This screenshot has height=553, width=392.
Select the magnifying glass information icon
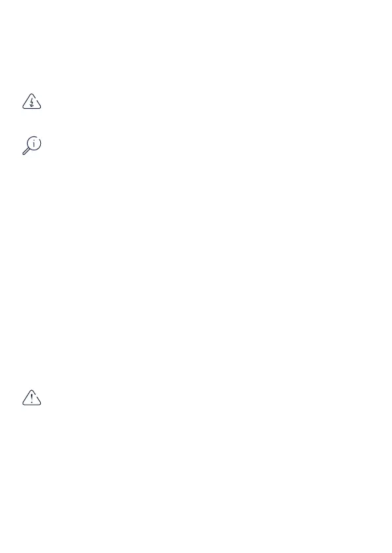pyautogui.click(x=32, y=145)
